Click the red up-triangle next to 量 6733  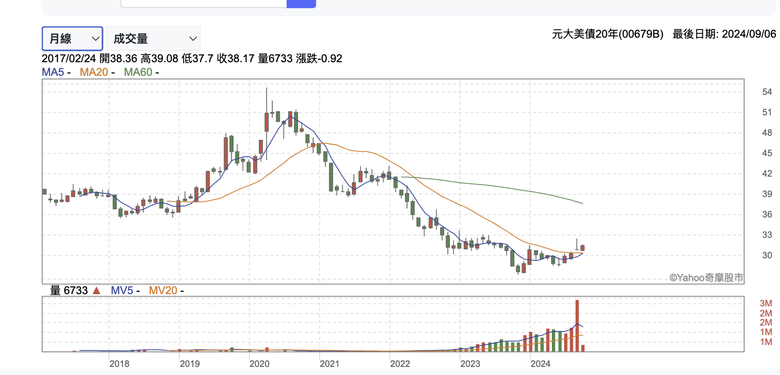(x=97, y=290)
